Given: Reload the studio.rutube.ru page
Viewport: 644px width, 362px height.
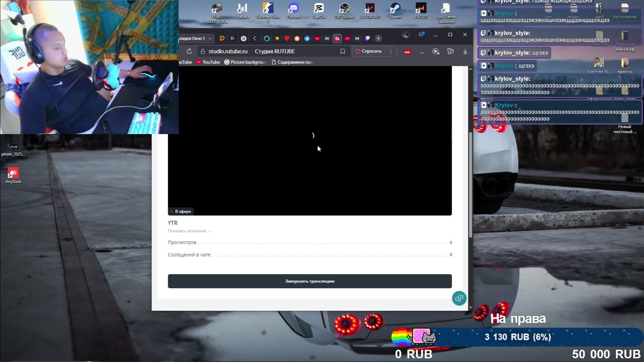Looking at the screenshot, I should [x=189, y=51].
